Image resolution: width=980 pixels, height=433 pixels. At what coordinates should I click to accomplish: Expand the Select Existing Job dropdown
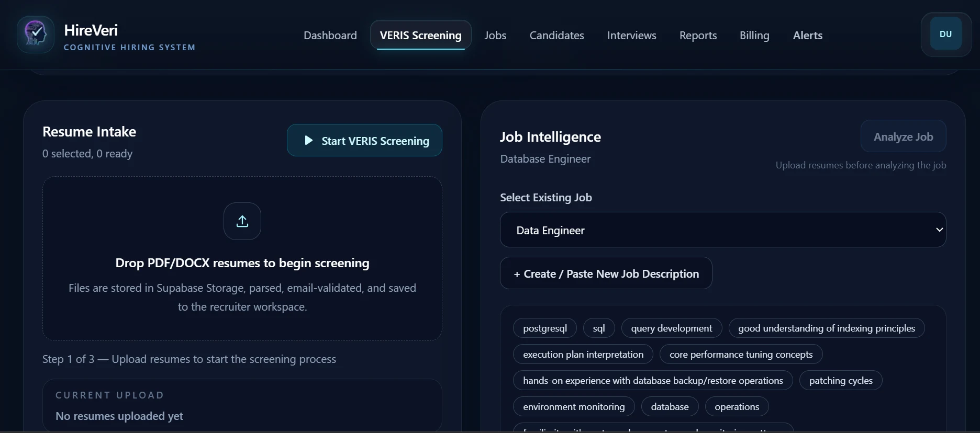point(723,230)
